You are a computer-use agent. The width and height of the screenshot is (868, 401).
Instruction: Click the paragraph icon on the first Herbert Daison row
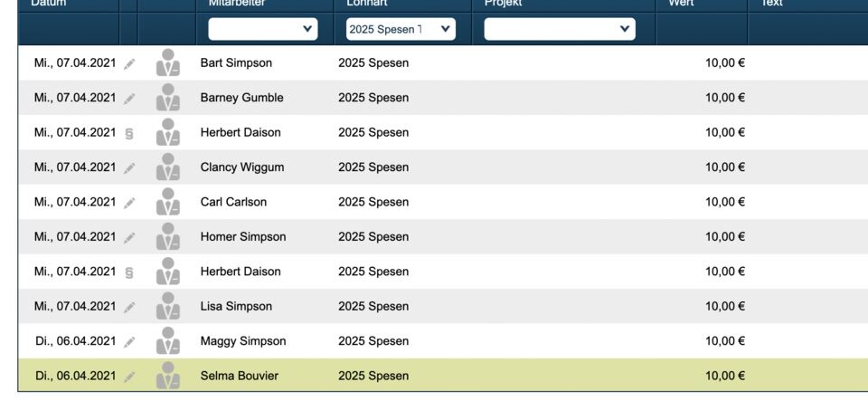click(129, 133)
